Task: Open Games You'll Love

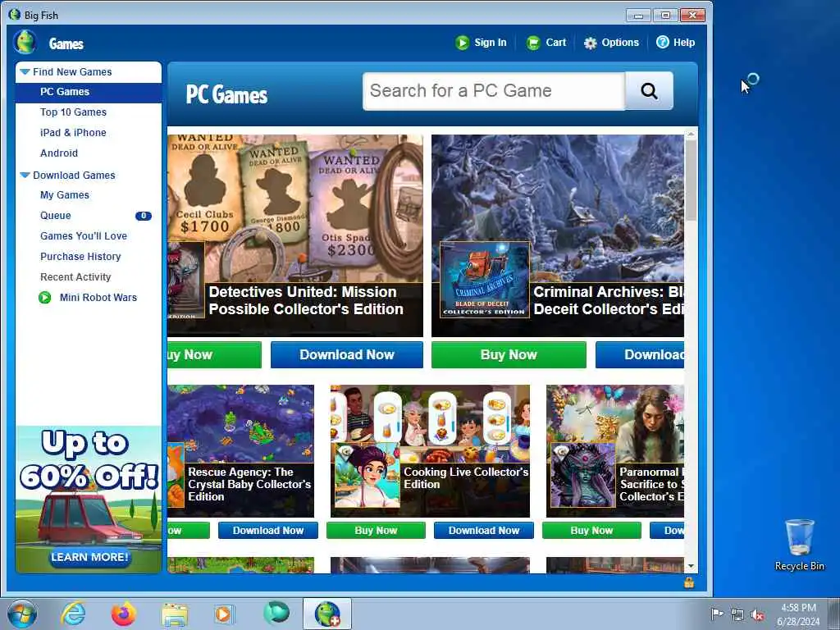Action: click(84, 235)
